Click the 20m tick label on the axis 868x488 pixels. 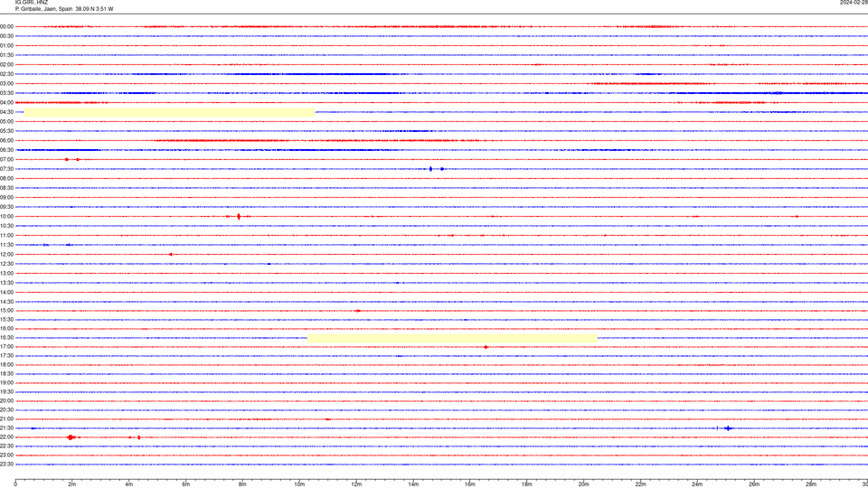[583, 484]
